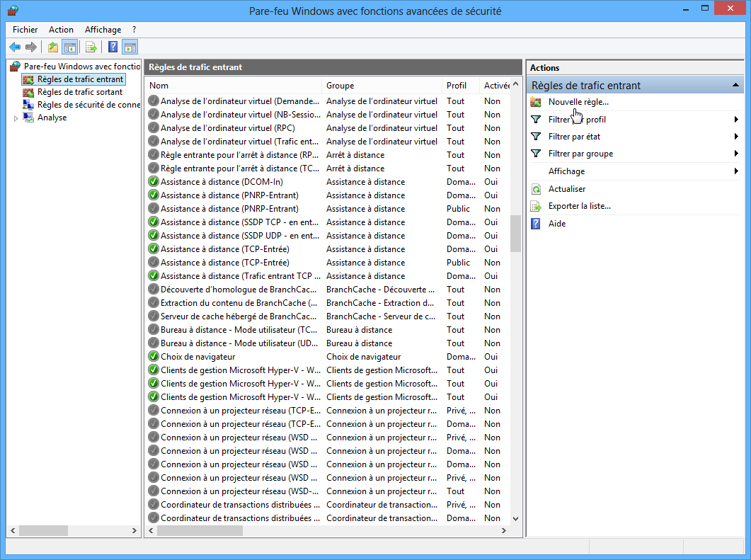Screen dimensions: 751x560
Task: Click the blue Help toolbar icon
Action: click(113, 47)
